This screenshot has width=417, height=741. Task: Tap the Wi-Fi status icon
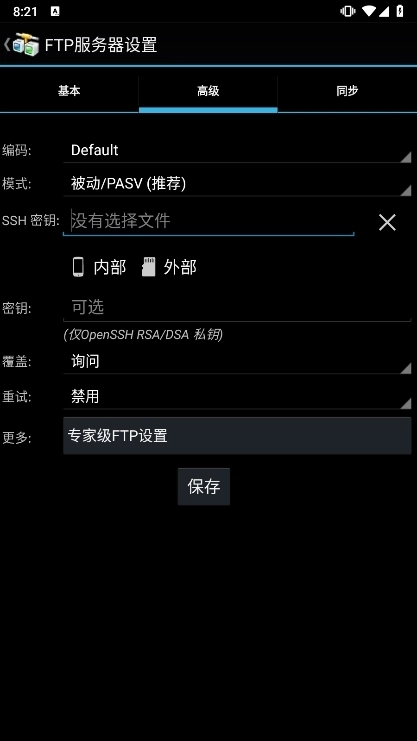(368, 11)
